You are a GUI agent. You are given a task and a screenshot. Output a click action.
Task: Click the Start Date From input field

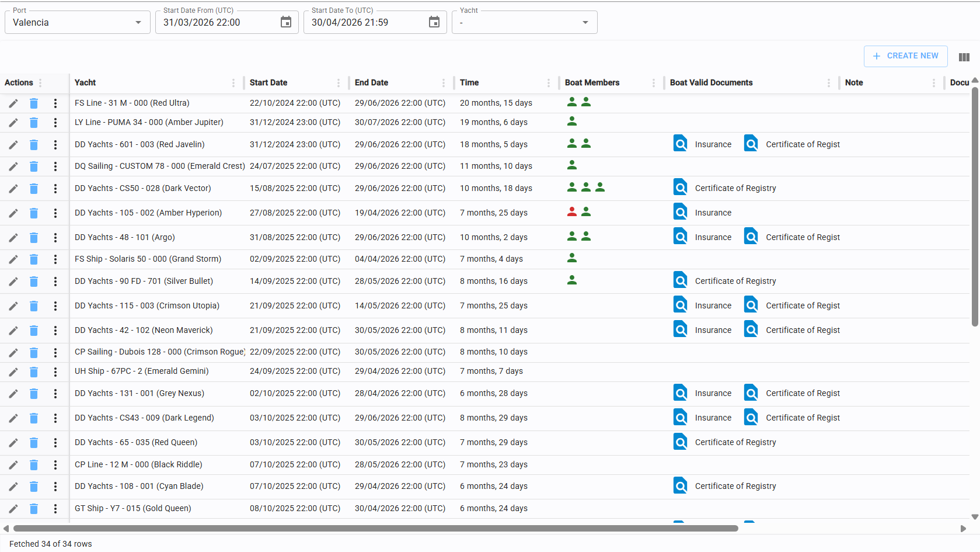pyautogui.click(x=216, y=23)
